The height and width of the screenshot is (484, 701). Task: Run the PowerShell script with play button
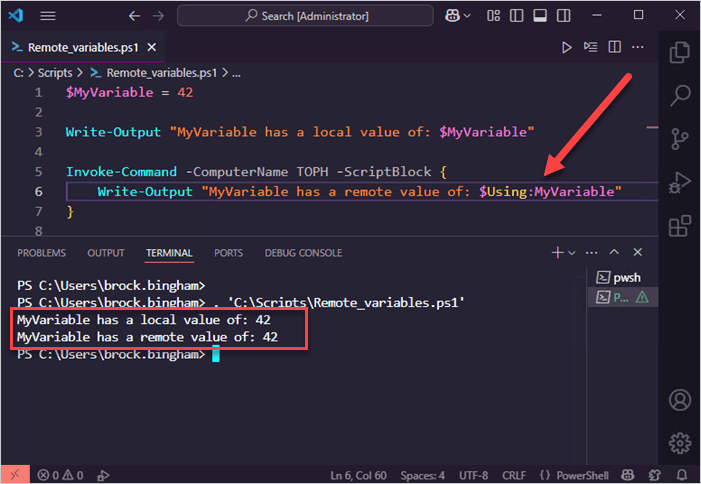coord(566,47)
